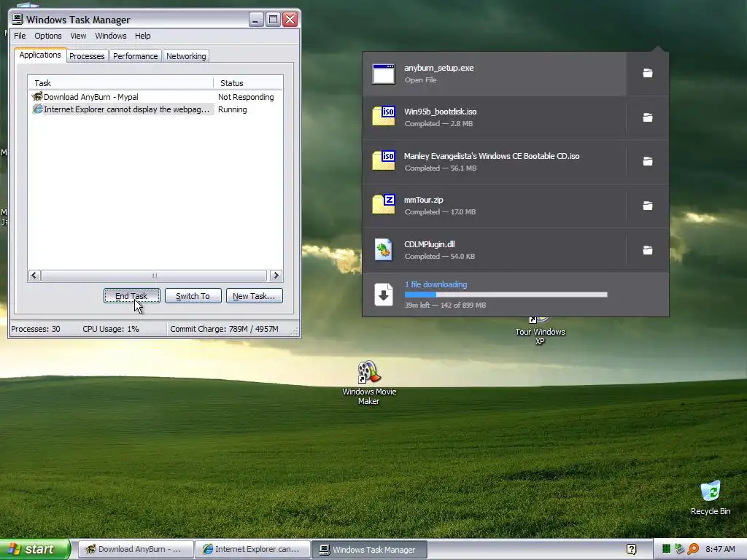Click Mypal icon in the task list
The width and height of the screenshot is (747, 560).
37,97
